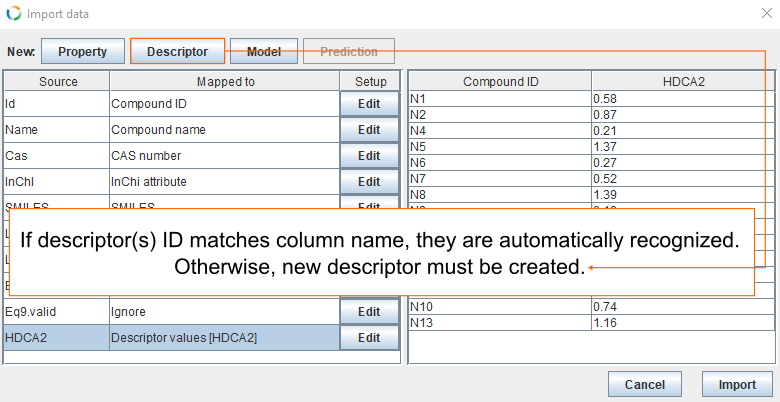Click the Source column header

pyautogui.click(x=57, y=81)
